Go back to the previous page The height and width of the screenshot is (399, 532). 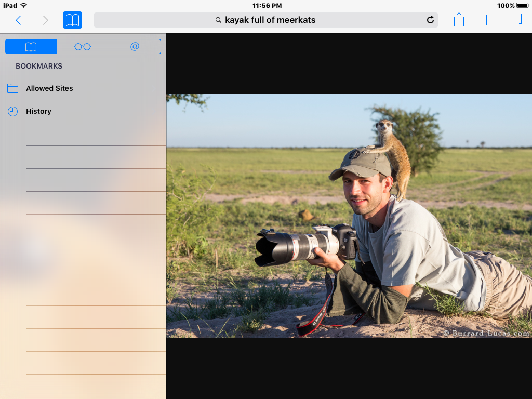(x=19, y=20)
